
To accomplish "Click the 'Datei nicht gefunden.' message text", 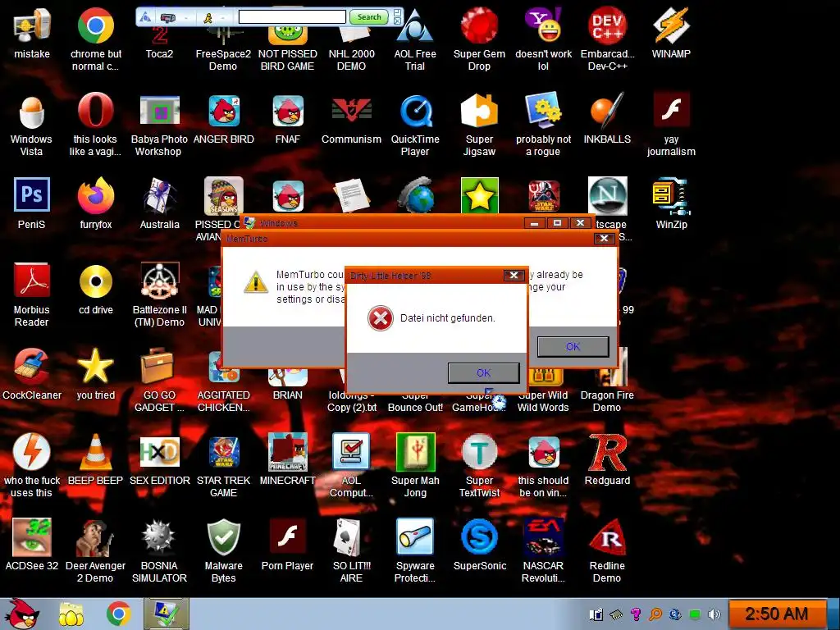I will click(447, 317).
